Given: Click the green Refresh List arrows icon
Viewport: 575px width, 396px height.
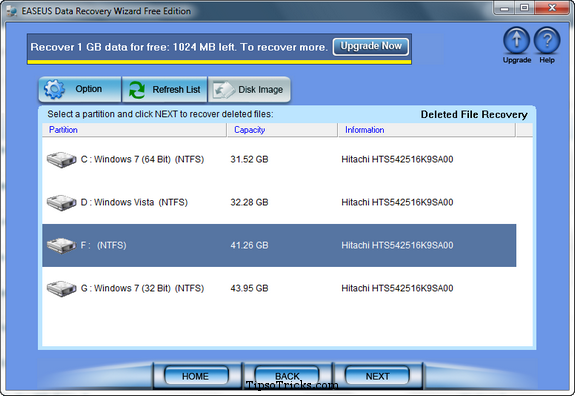Looking at the screenshot, I should 137,90.
